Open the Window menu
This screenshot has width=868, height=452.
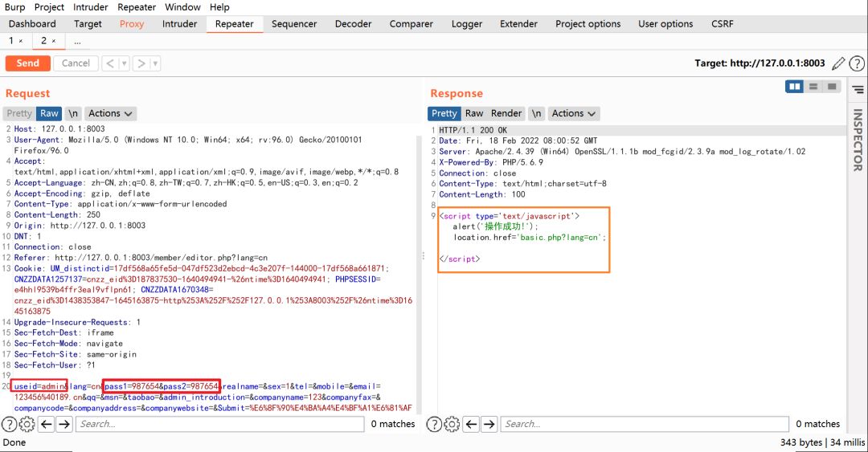click(x=182, y=7)
